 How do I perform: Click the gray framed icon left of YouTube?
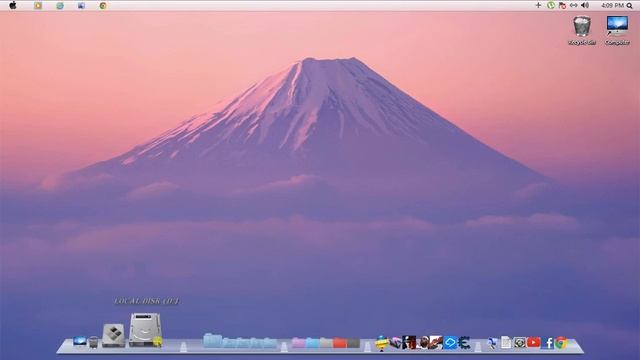pos(519,342)
